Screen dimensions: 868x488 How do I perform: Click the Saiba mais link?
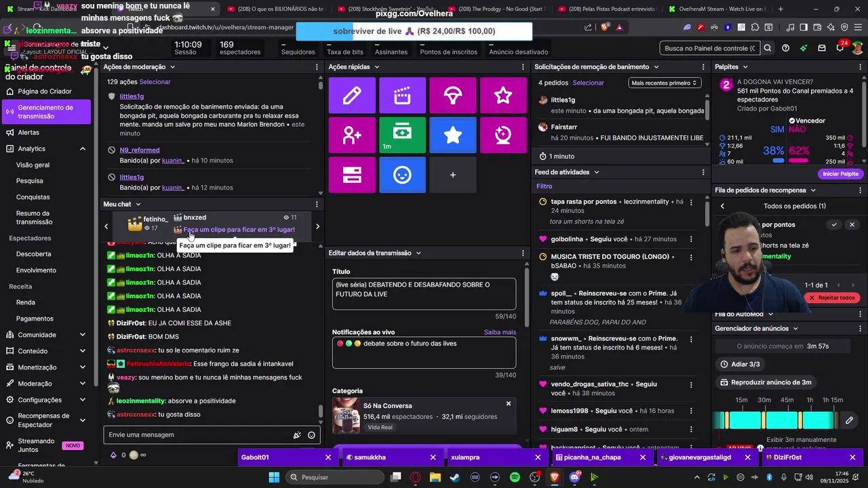click(500, 332)
